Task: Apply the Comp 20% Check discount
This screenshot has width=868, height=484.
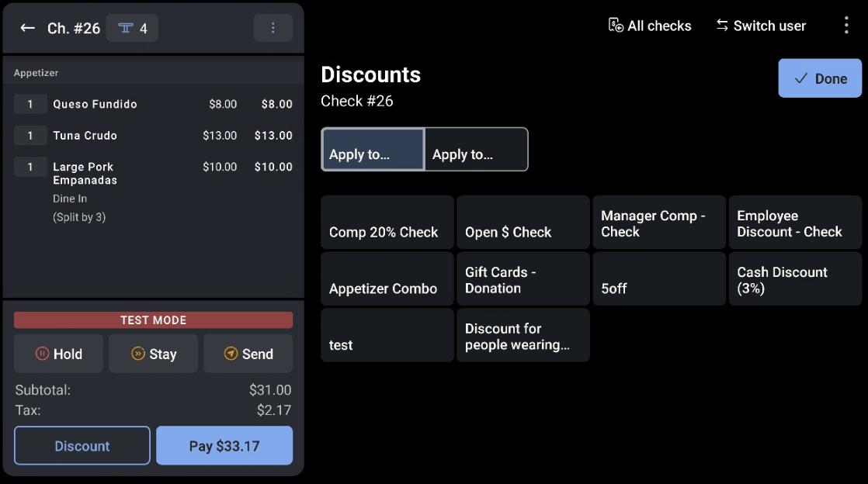Action: click(387, 222)
